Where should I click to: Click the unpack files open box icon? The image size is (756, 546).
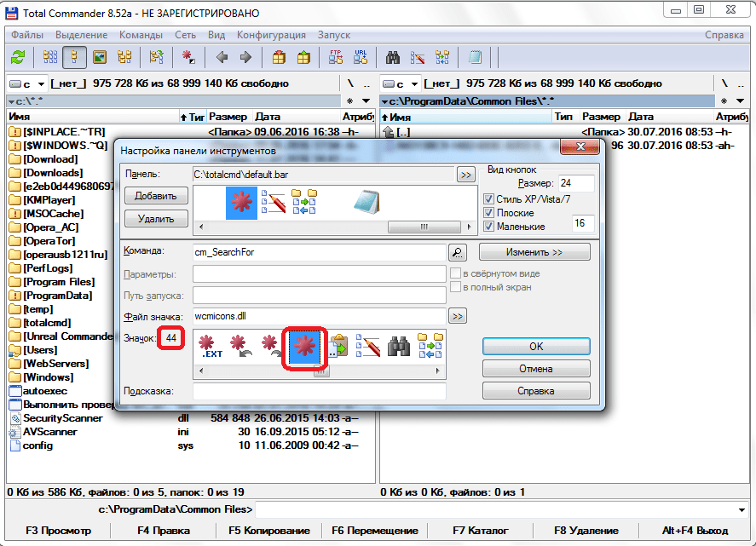303,57
